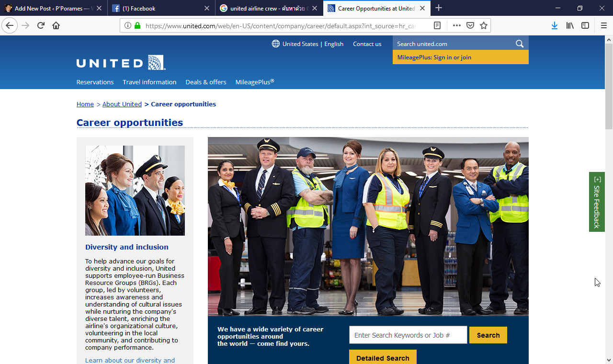Click the large United employees group photo

(x=368, y=226)
